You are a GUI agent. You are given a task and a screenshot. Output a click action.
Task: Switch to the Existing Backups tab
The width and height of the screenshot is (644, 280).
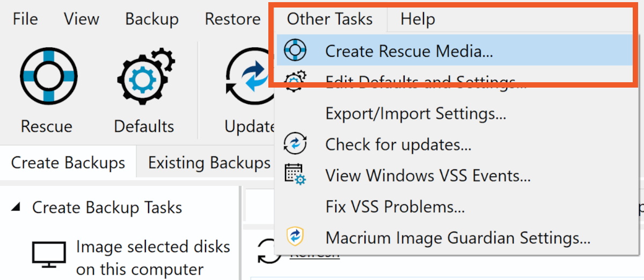[x=209, y=163]
